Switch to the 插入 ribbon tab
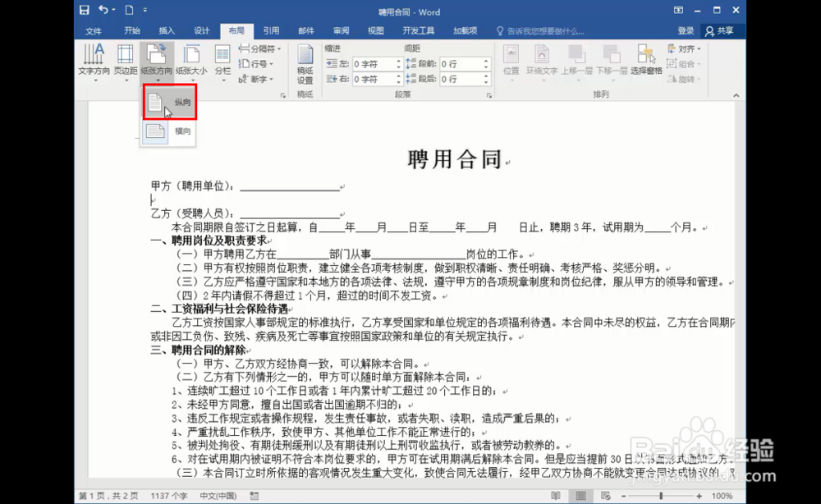This screenshot has width=821, height=504. click(x=165, y=30)
